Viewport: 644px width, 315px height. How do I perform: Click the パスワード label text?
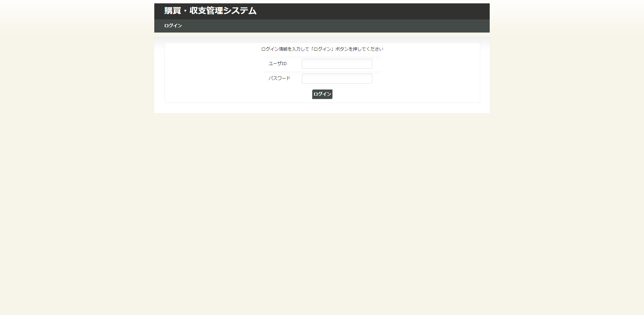point(279,78)
